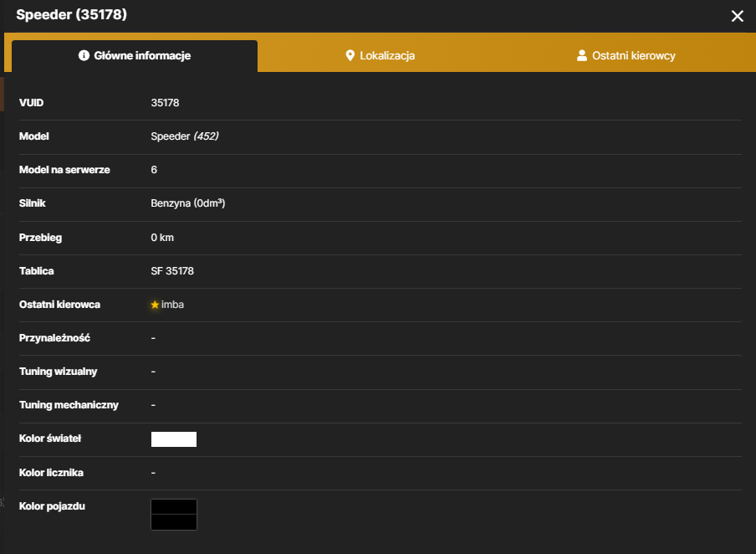Click the Przynależność label
This screenshot has width=756, height=554.
pyautogui.click(x=54, y=338)
